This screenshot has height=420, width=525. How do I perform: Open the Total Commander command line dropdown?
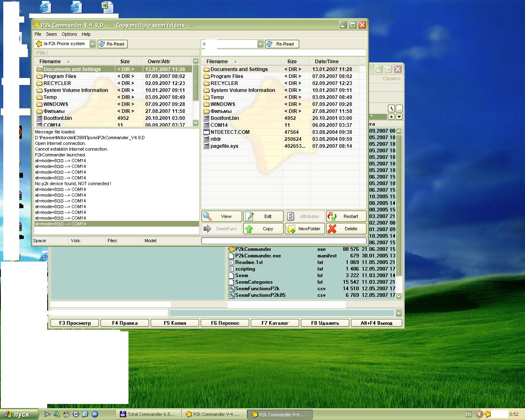click(399, 313)
